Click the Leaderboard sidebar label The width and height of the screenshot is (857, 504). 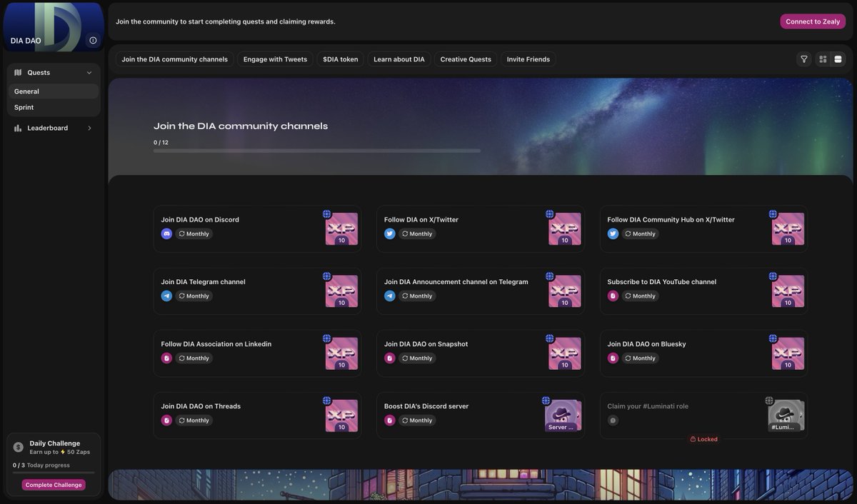point(48,128)
